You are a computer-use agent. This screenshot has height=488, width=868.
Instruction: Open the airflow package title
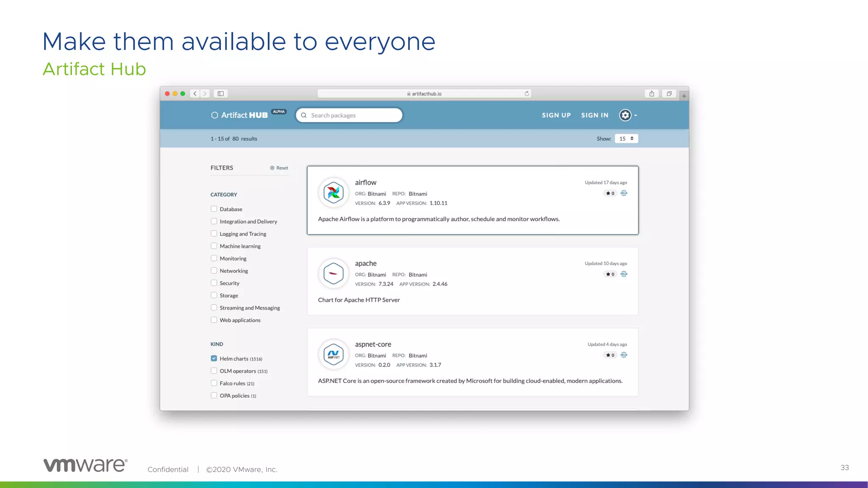click(366, 183)
